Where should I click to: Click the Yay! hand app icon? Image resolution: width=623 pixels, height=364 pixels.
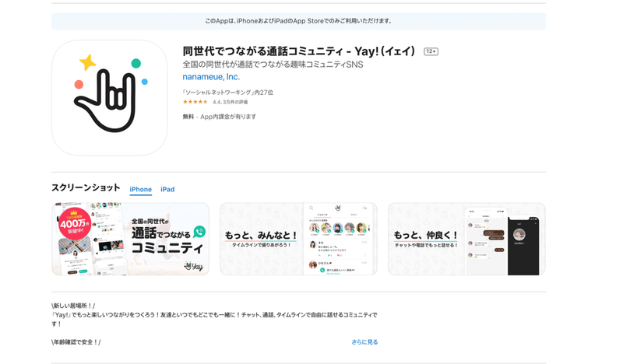pos(110,98)
